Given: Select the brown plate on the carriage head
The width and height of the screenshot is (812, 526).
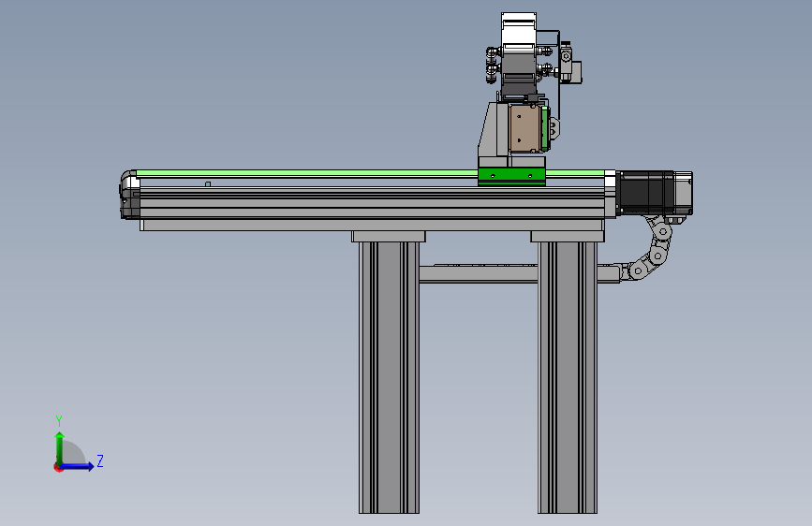Looking at the screenshot, I should (524, 128).
